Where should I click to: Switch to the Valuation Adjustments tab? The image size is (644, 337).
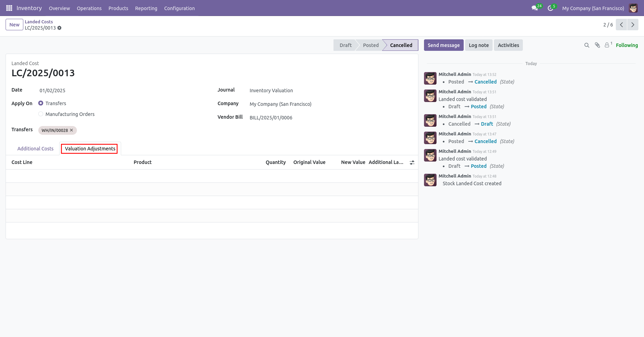pos(90,149)
